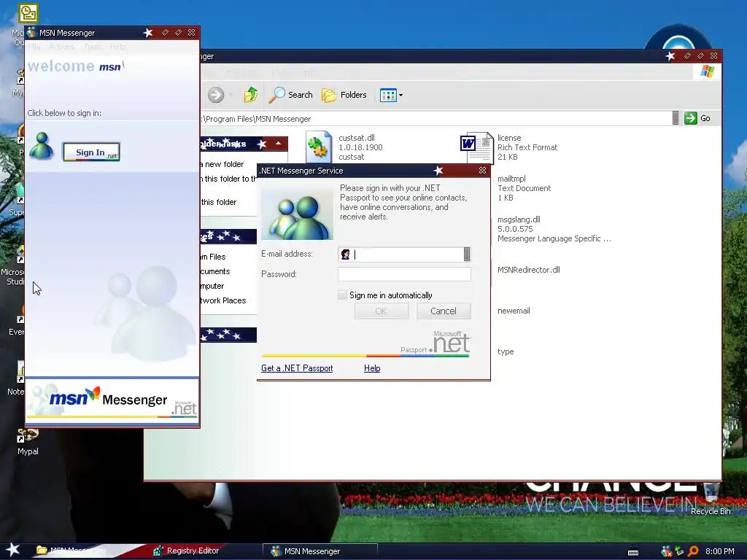The image size is (747, 560).
Task: Click the user icon inside e-mail field
Action: click(345, 254)
